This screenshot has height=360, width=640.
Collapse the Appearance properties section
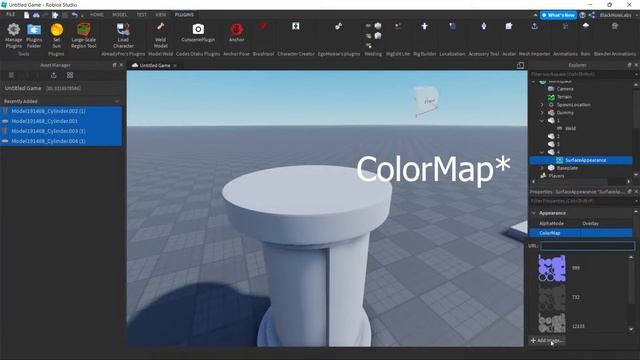pos(533,213)
